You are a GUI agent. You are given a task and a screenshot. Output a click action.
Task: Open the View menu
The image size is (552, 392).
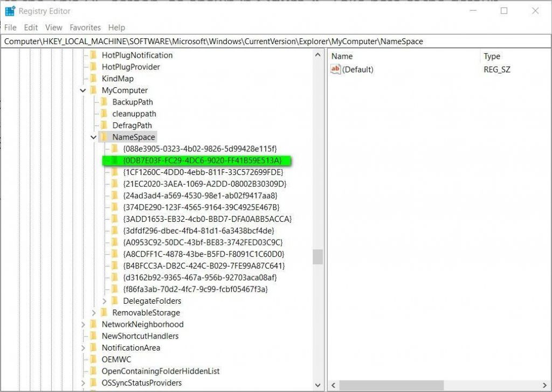[53, 27]
